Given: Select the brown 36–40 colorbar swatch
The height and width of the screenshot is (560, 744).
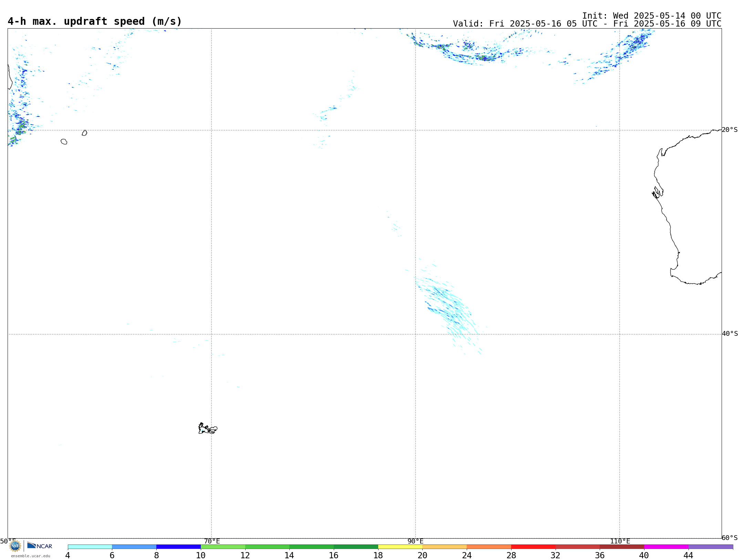Looking at the screenshot, I should tap(622, 547).
